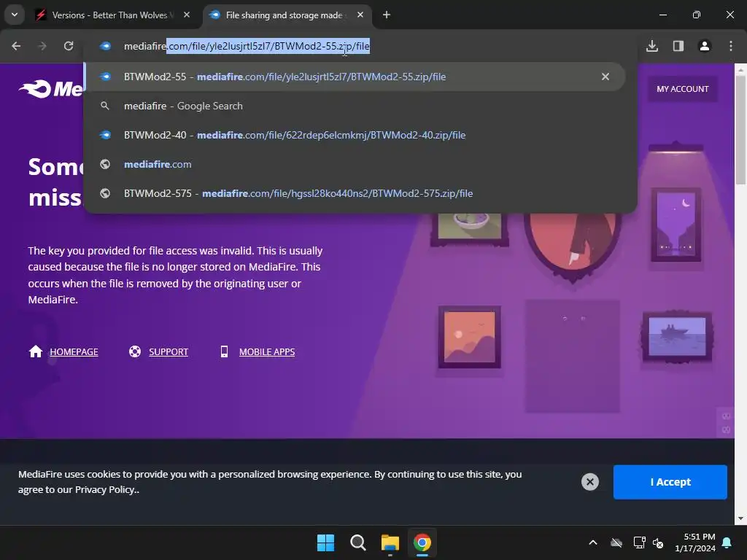This screenshot has width=747, height=560.
Task: Open the Chrome three-dot menu
Action: (731, 46)
